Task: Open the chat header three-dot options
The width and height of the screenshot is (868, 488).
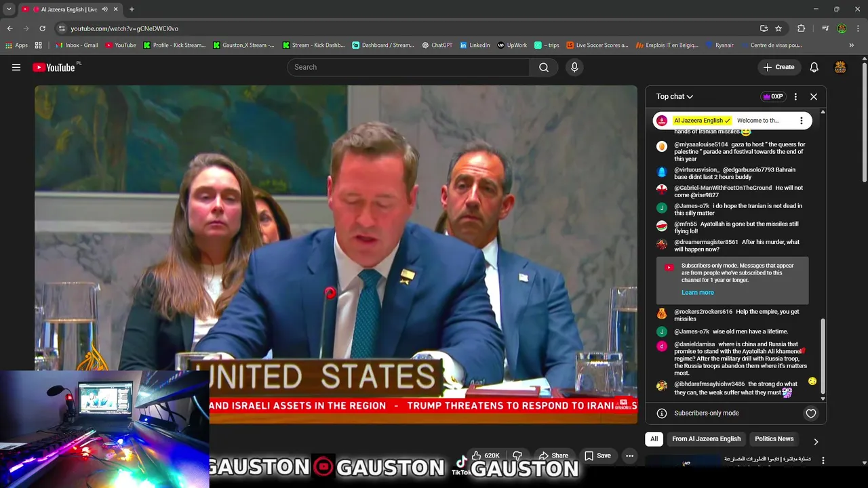Action: click(795, 97)
